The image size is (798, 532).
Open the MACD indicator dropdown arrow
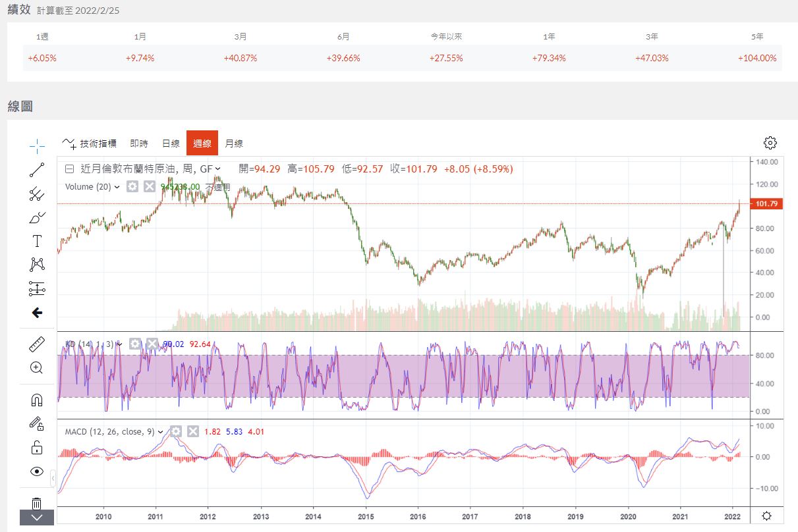click(x=160, y=432)
